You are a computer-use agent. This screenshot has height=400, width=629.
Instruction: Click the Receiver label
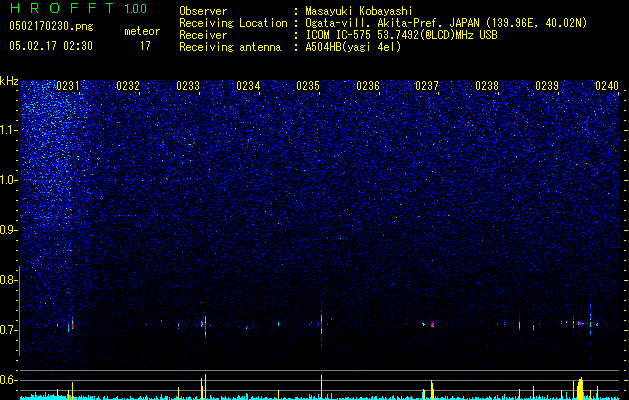pos(203,35)
